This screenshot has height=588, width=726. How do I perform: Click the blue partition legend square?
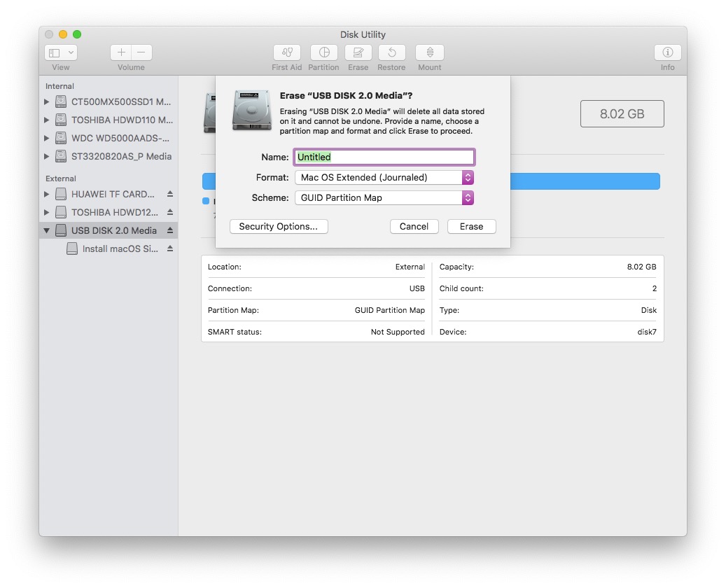[206, 201]
